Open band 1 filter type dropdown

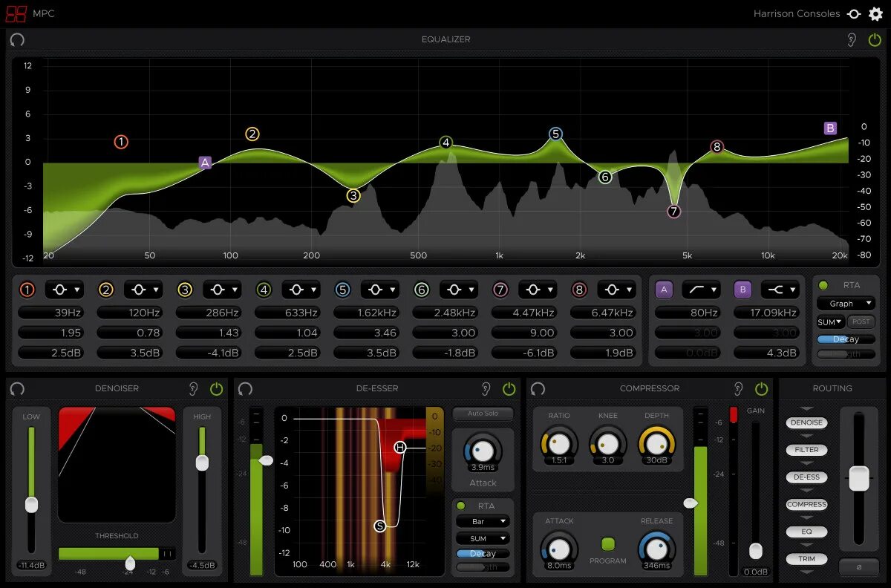point(65,290)
